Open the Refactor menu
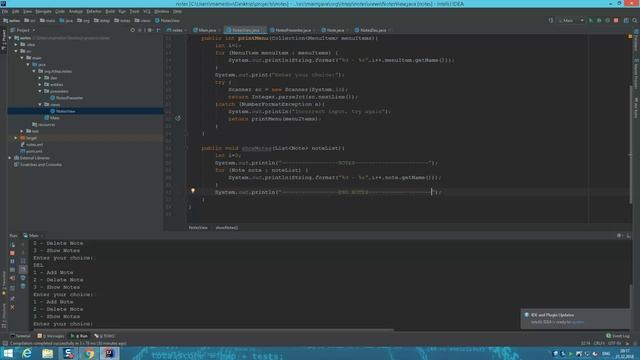The image size is (640, 360). point(94,11)
